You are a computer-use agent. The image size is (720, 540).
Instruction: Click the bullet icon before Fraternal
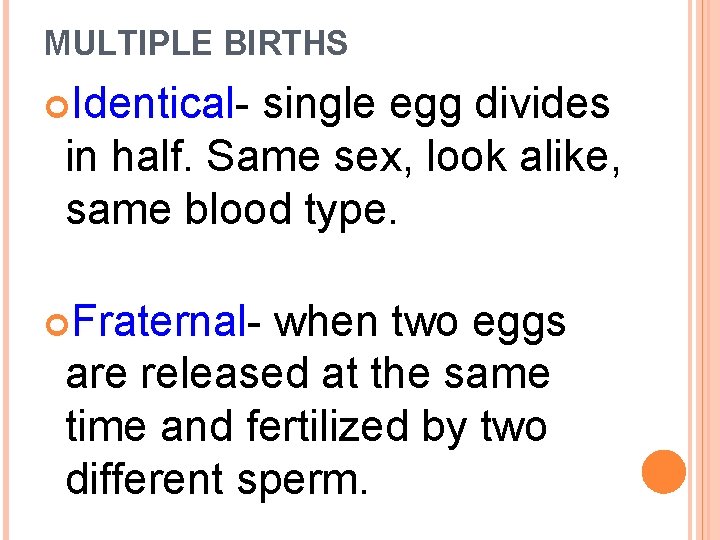(x=54, y=324)
